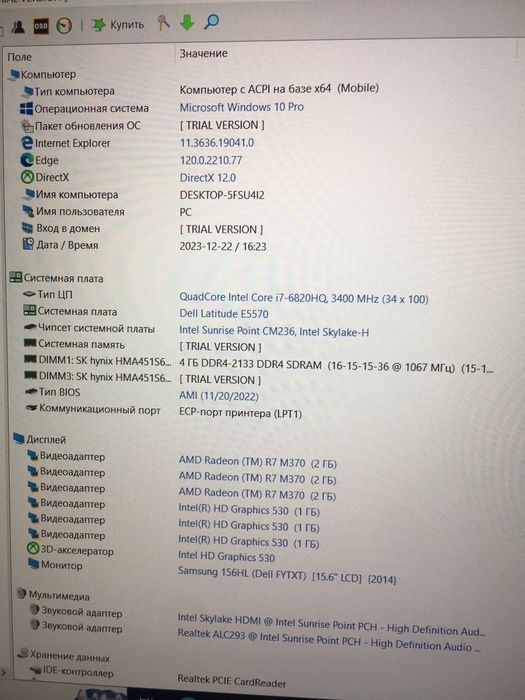Click the Тип BIOS chip icon

pos(30,392)
